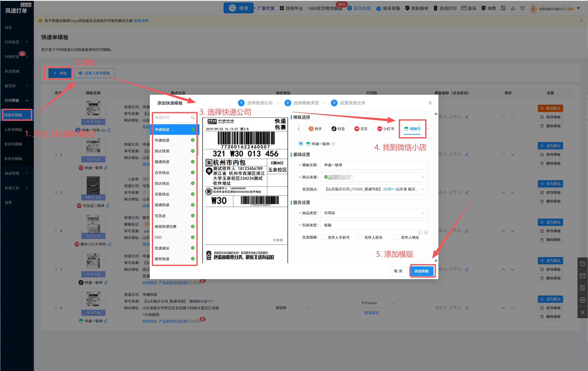Click the 模板名称 input field
This screenshot has width=588, height=371.
coord(374,165)
